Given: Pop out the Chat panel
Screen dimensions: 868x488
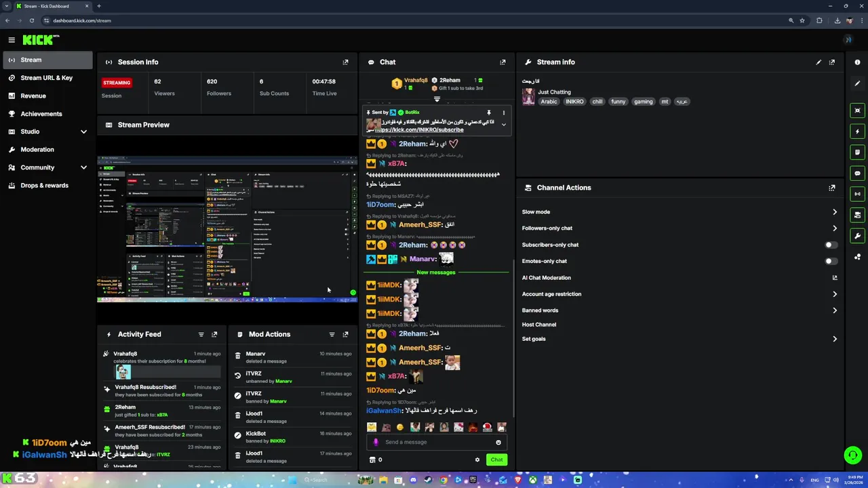Looking at the screenshot, I should click(502, 62).
